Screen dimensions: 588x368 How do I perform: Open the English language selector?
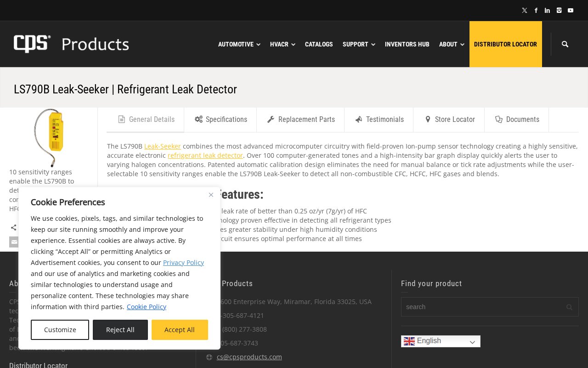(441, 341)
